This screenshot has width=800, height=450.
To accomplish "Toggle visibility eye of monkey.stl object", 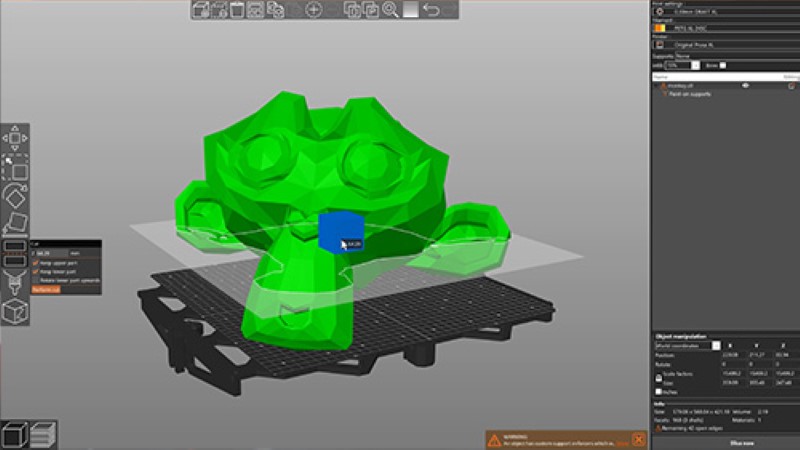I will [746, 86].
